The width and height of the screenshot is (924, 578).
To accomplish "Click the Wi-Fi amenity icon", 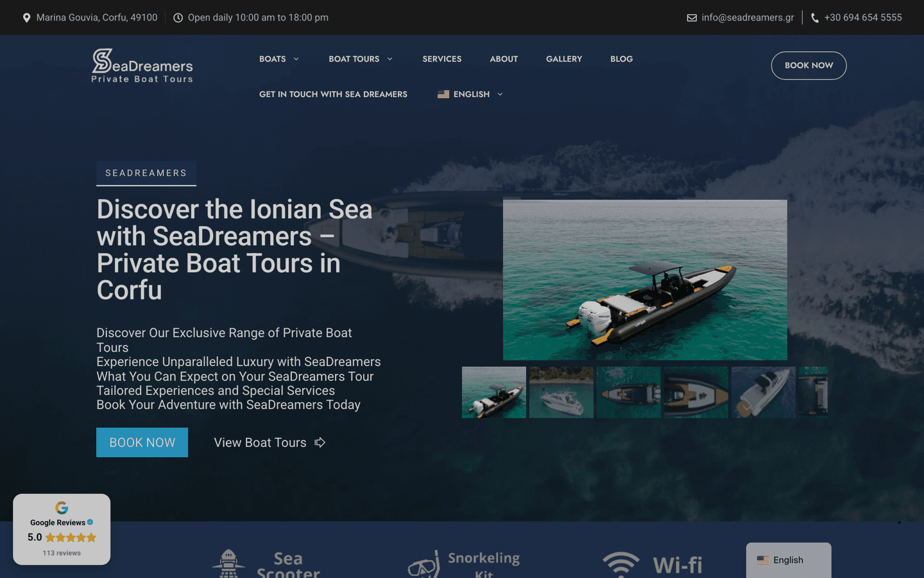I will pyautogui.click(x=620, y=563).
